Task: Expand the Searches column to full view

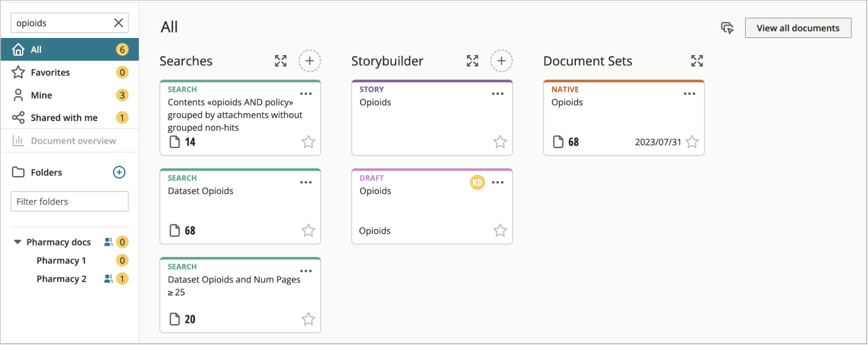Action: [x=281, y=61]
